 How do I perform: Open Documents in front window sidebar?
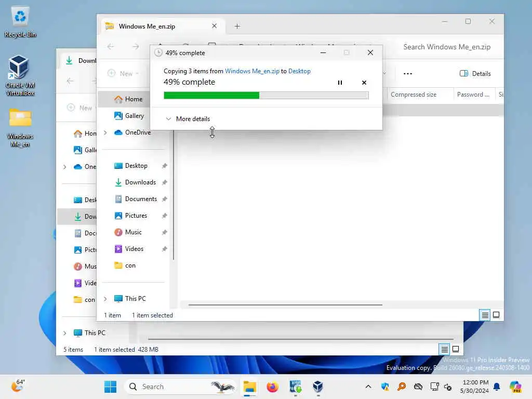pos(136,199)
